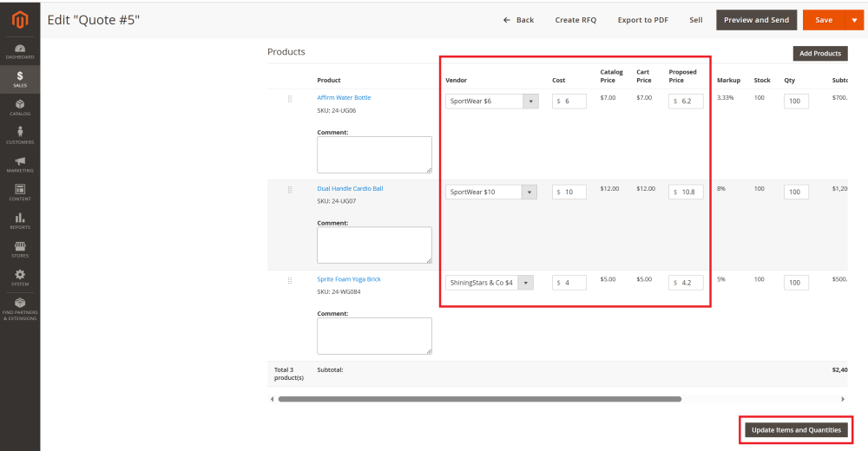868x451 pixels.
Task: Edit cost field for Sprite Foam Yoga Brick
Action: pos(569,283)
